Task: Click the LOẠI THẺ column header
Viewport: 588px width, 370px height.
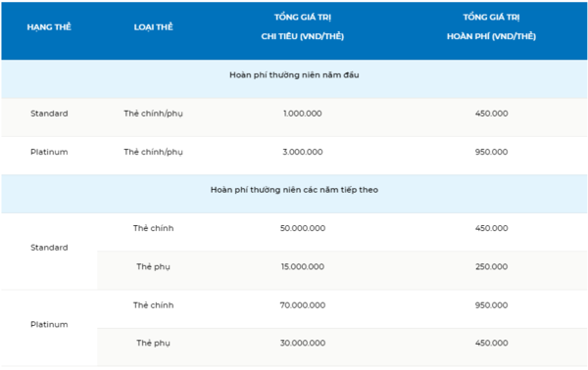Action: point(154,27)
